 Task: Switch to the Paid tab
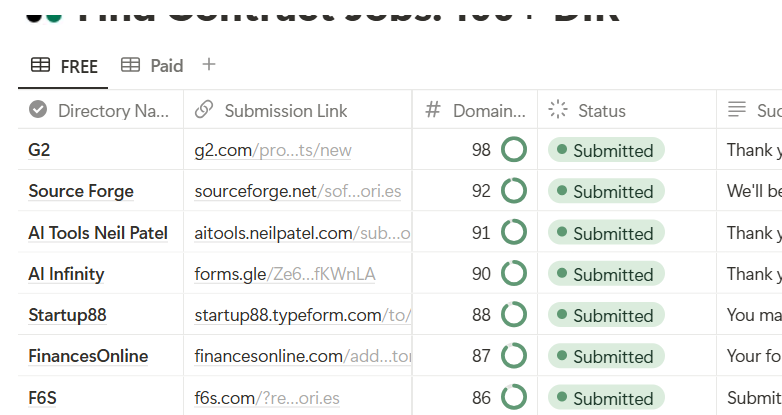tap(166, 66)
